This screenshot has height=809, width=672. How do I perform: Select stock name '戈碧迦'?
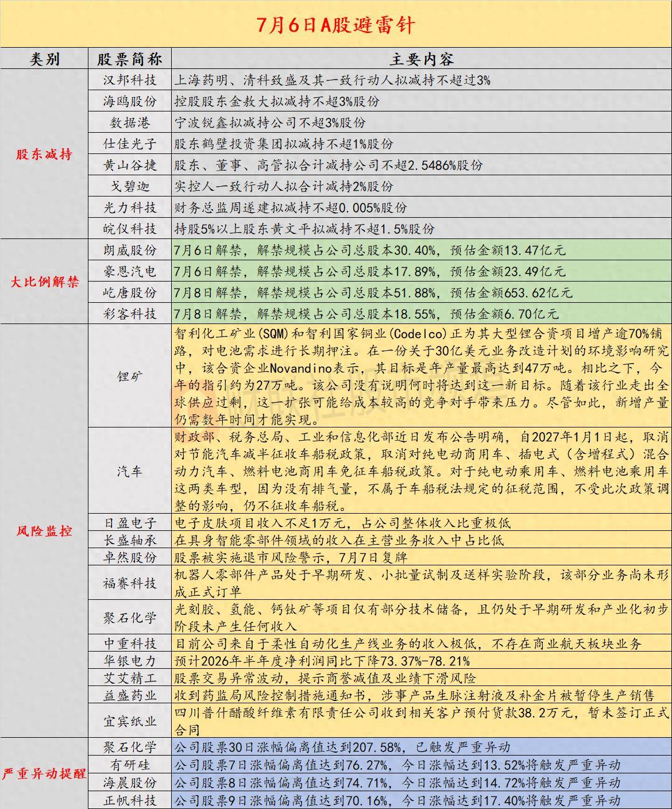coord(130,186)
